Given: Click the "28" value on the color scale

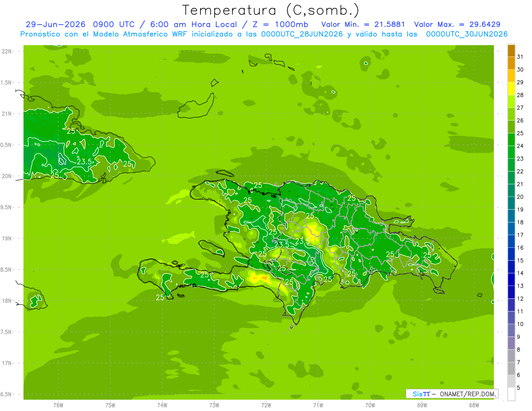Looking at the screenshot, I should pyautogui.click(x=520, y=95).
